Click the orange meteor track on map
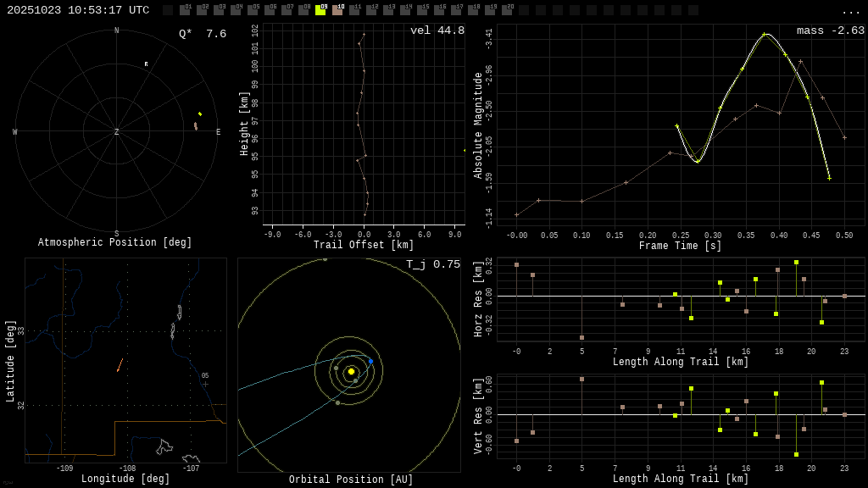The image size is (868, 488). (120, 365)
